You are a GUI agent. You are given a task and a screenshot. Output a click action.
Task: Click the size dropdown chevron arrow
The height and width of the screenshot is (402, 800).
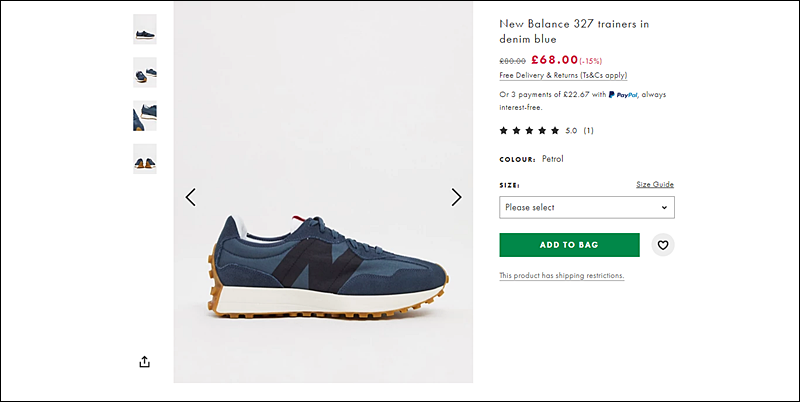click(x=664, y=208)
